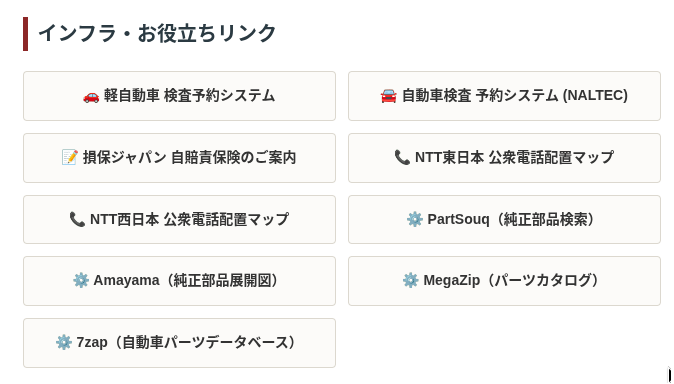Click the gear icon beside MegaZip

(411, 281)
